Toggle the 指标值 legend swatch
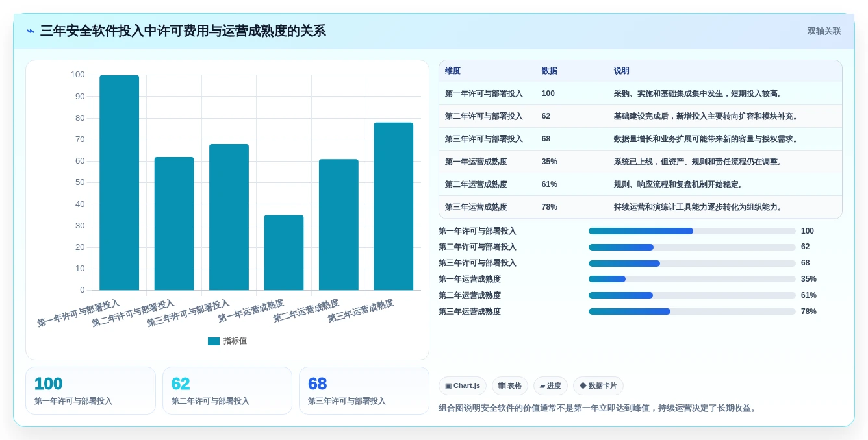The width and height of the screenshot is (868, 440). coord(214,341)
